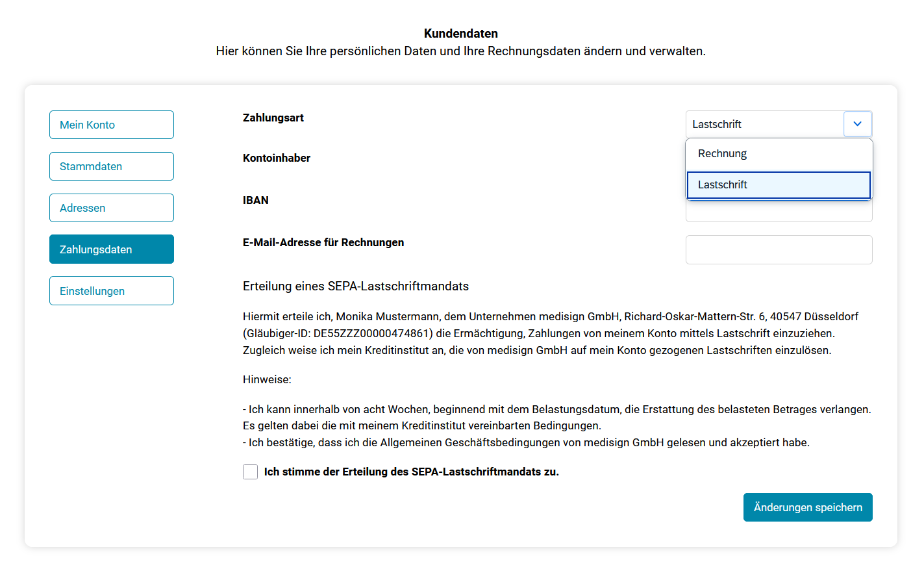Select Rechnung as payment method

tap(722, 153)
